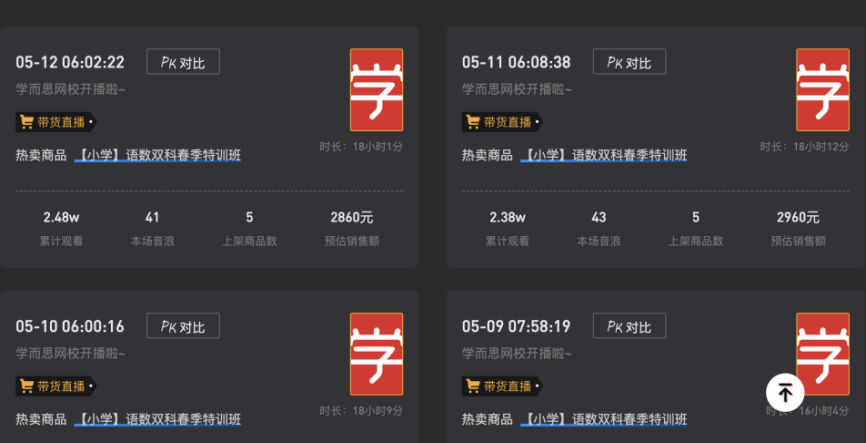Click PK 对比 on the 05-11 06:08:38 card
This screenshot has height=443, width=866.
click(629, 61)
